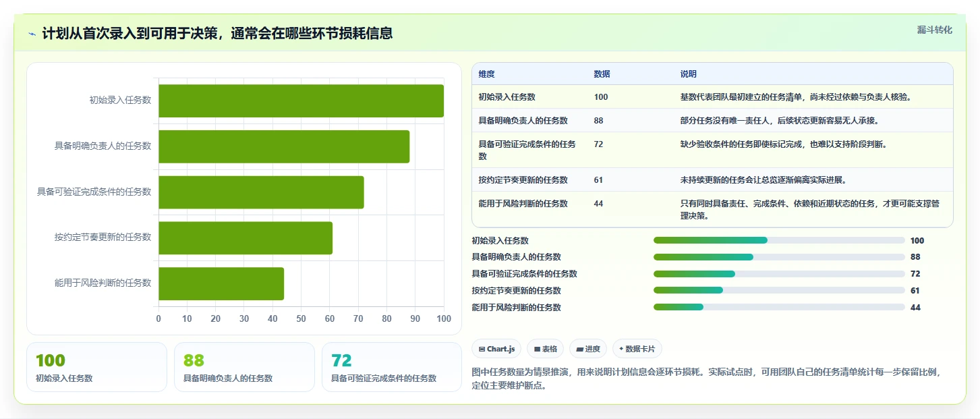The width and height of the screenshot is (980, 419).
Task: Open the stat card showing 100 初始录入任务数
Action: coord(96,367)
